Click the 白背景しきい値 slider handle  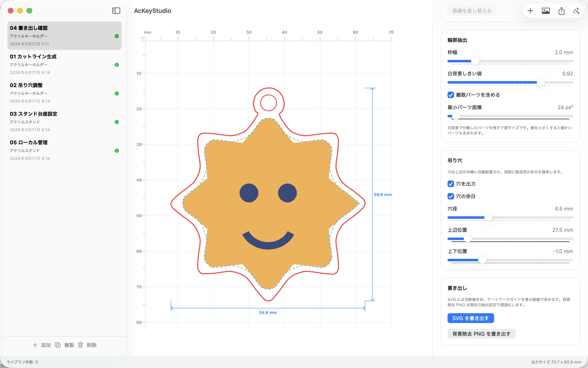point(541,83)
